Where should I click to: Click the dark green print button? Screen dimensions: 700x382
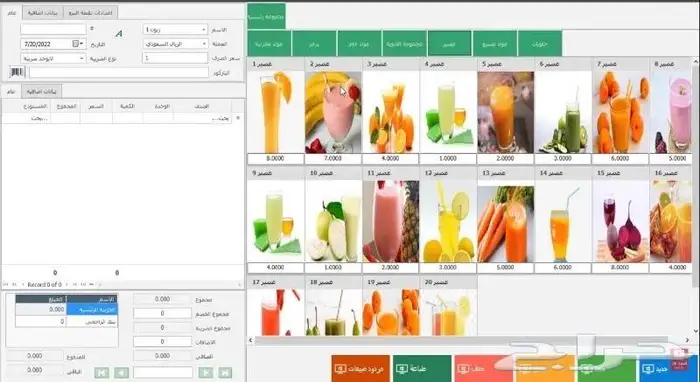[x=422, y=369]
